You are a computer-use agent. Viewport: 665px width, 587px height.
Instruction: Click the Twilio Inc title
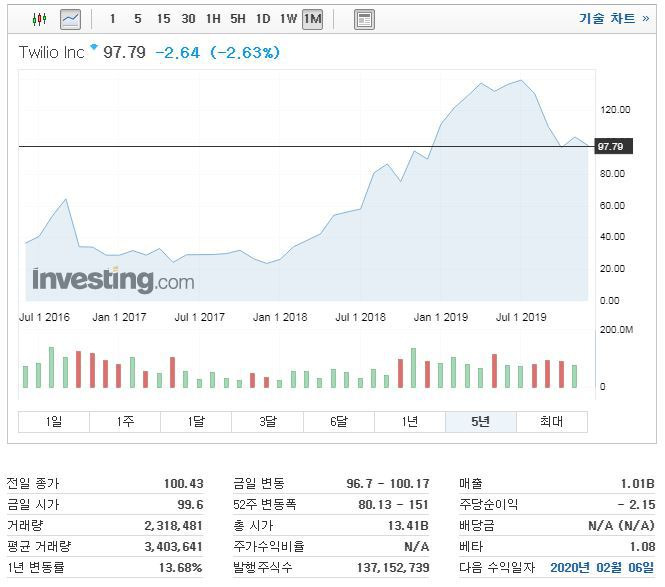tap(51, 53)
